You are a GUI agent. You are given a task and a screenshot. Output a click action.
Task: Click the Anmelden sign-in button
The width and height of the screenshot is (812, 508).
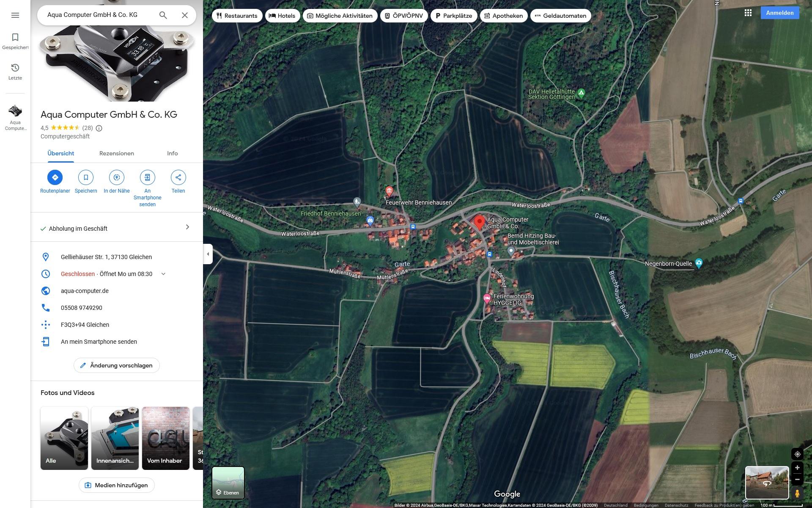[780, 13]
